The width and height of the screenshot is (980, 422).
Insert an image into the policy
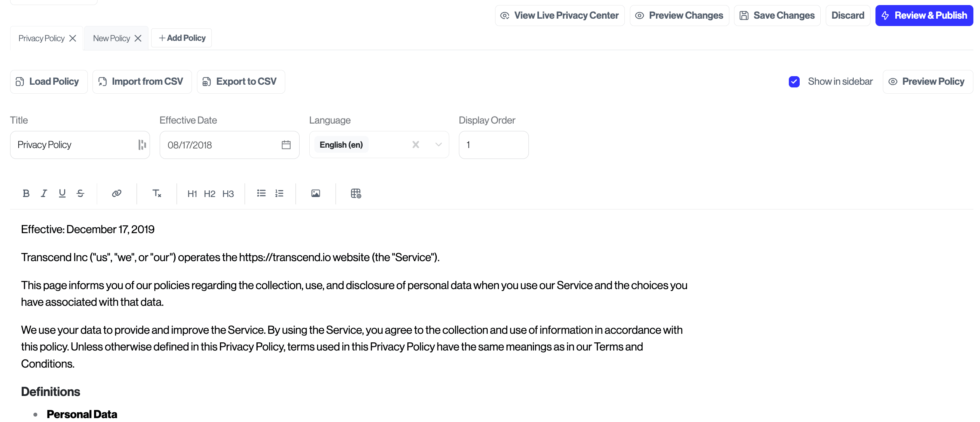pos(316,194)
